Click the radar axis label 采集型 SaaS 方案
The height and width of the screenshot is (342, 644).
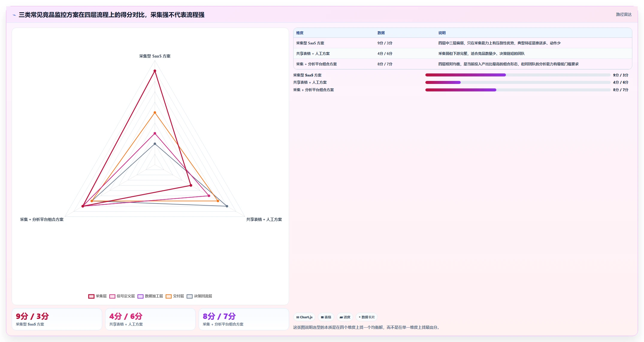pos(155,56)
